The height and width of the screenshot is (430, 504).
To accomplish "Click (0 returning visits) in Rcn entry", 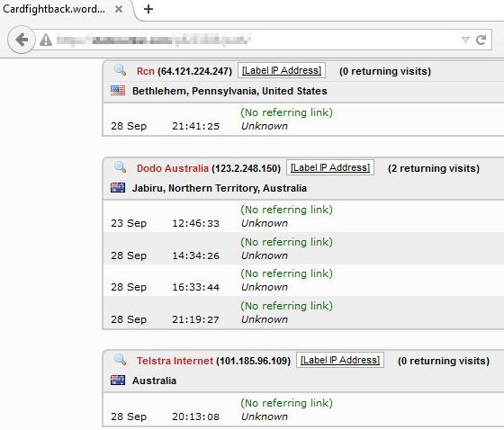I will pos(385,71).
